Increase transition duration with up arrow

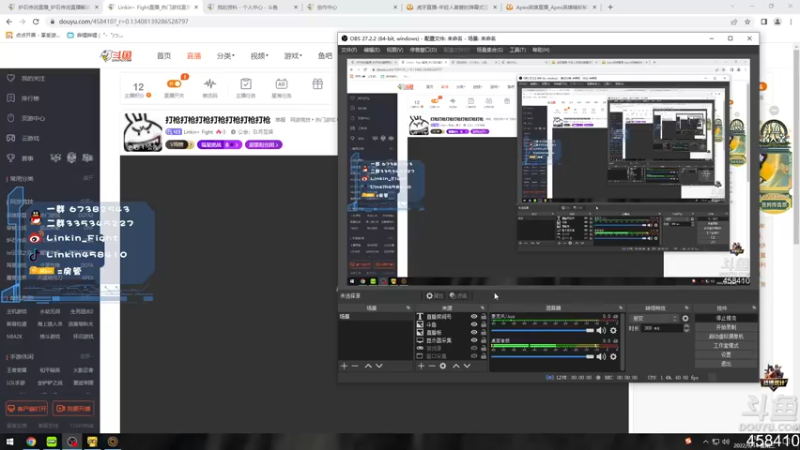(686, 326)
